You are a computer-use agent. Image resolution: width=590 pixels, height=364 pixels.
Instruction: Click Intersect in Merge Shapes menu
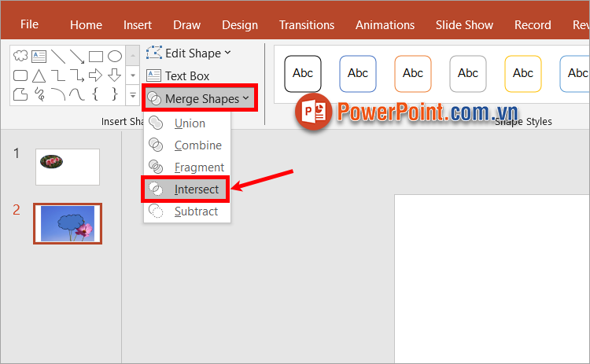click(x=196, y=189)
